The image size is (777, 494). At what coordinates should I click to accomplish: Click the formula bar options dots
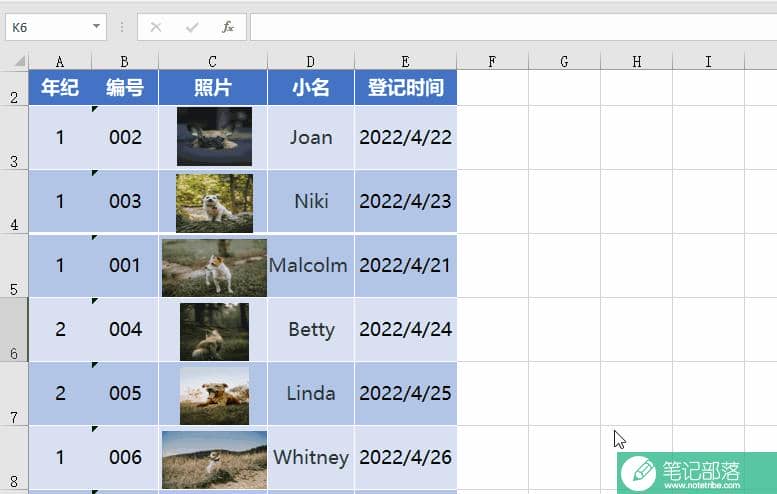coord(122,27)
